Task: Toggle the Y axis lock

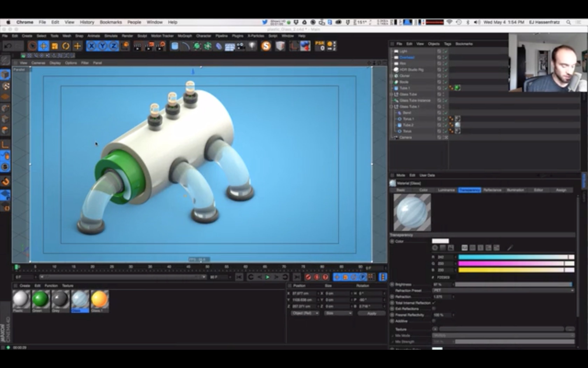Action: (x=103, y=46)
